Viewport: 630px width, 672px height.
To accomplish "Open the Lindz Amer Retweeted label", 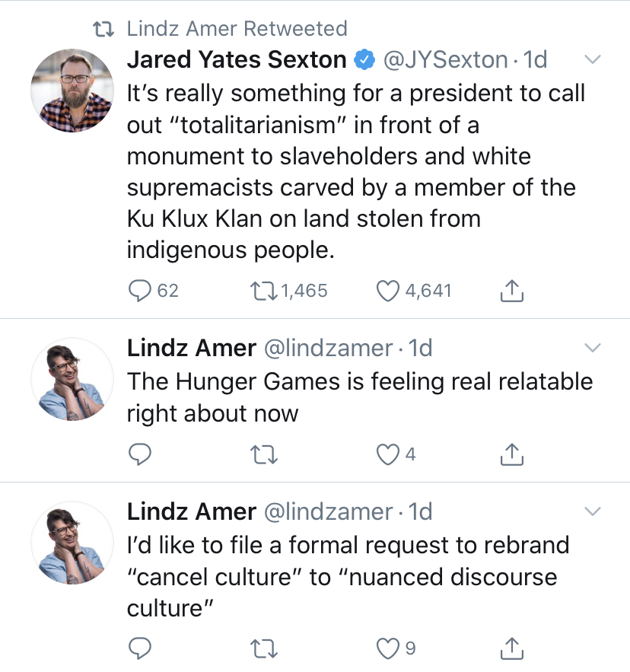I will [x=237, y=29].
